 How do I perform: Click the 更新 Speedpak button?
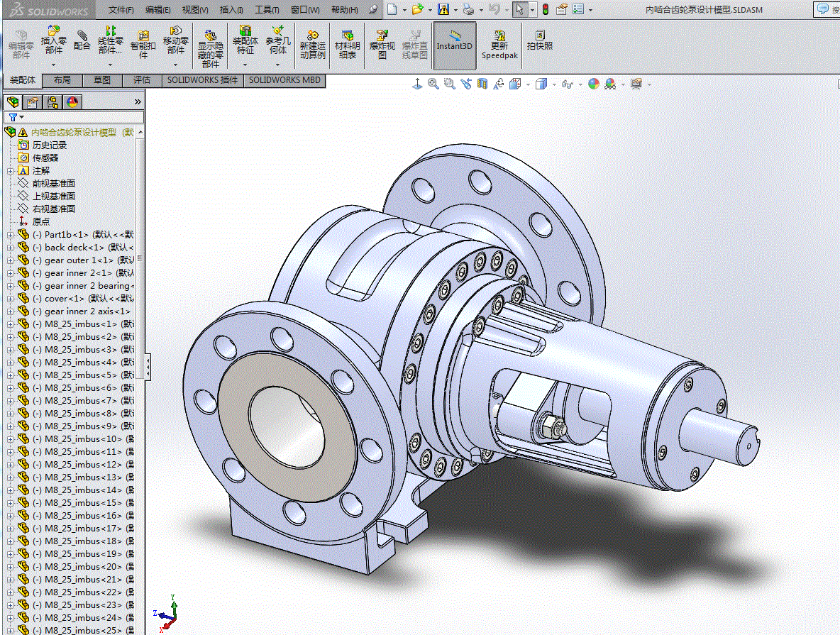pyautogui.click(x=499, y=44)
